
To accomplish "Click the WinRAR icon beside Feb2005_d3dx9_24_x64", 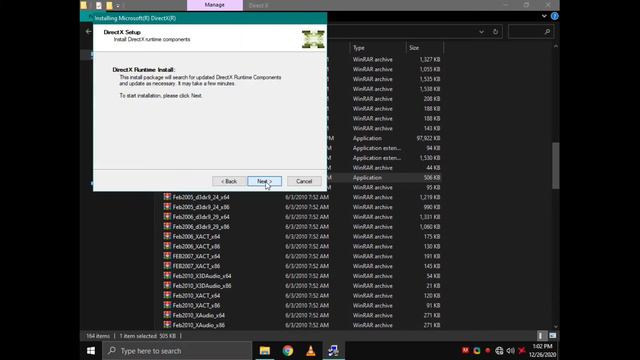I will click(167, 197).
